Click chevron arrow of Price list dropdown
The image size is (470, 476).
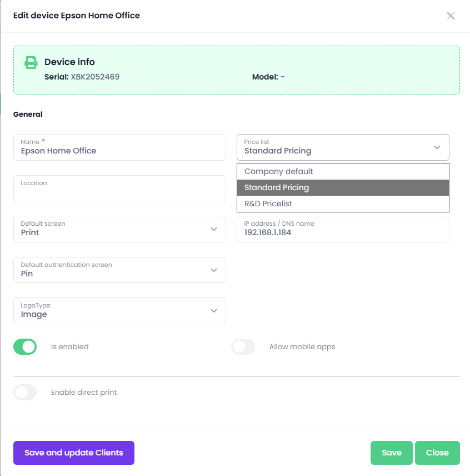coord(437,147)
